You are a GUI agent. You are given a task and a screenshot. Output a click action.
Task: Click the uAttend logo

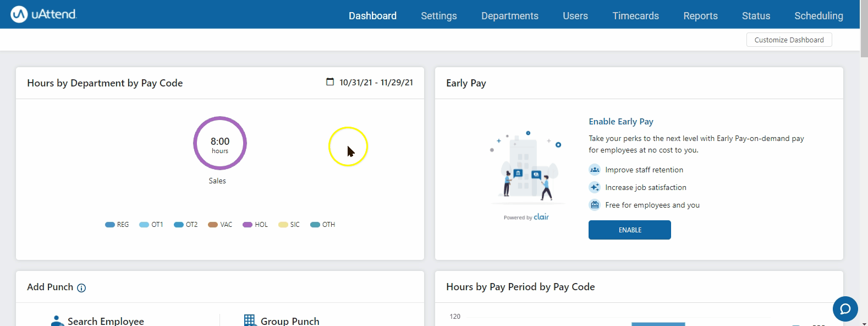pos(44,15)
